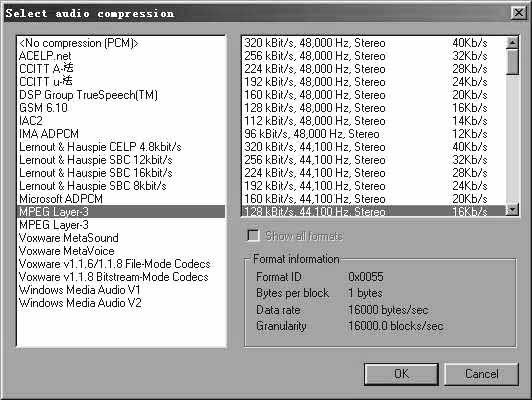Click the Granularity value 16000.0 blocks/sec

pos(396,326)
